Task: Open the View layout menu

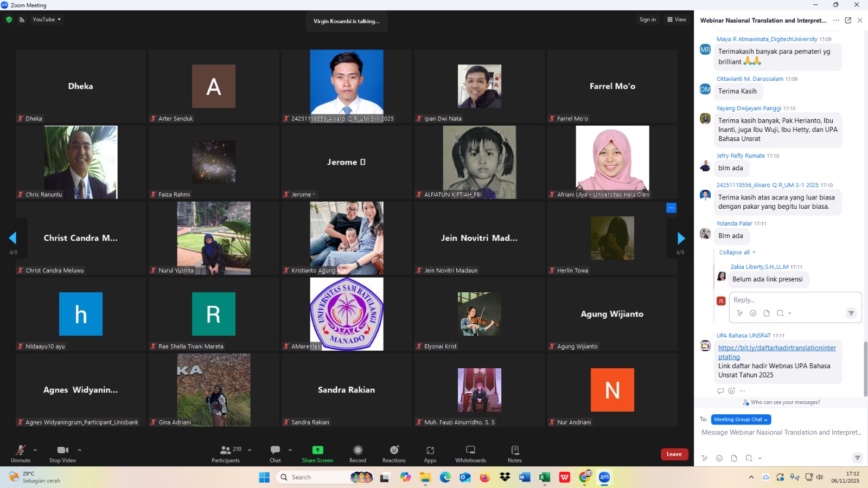Action: point(676,20)
